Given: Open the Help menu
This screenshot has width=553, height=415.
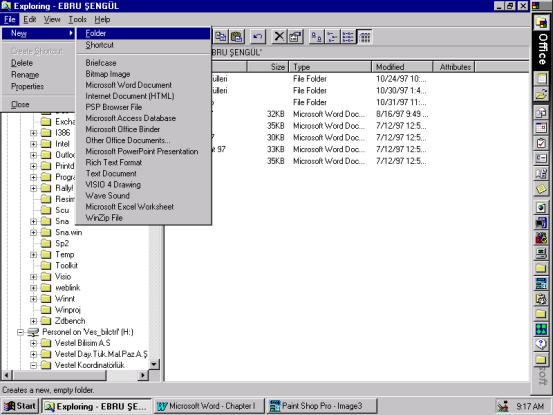Looking at the screenshot, I should (x=102, y=19).
